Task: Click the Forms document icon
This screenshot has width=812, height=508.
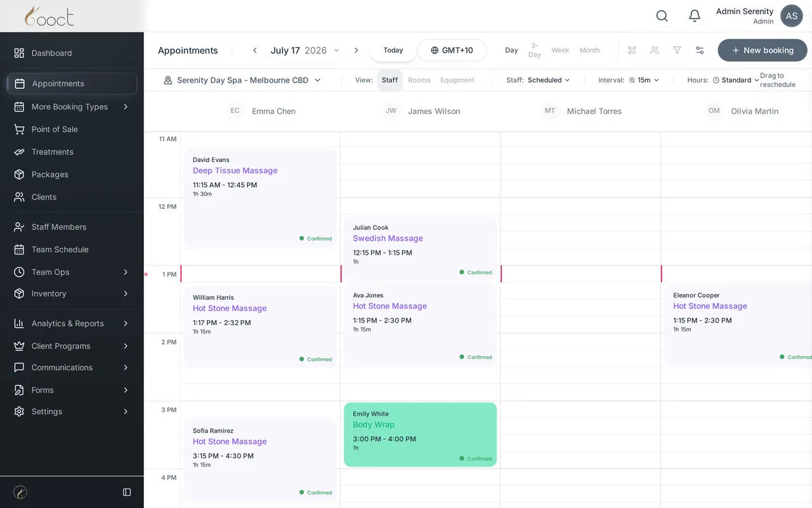Action: point(19,390)
